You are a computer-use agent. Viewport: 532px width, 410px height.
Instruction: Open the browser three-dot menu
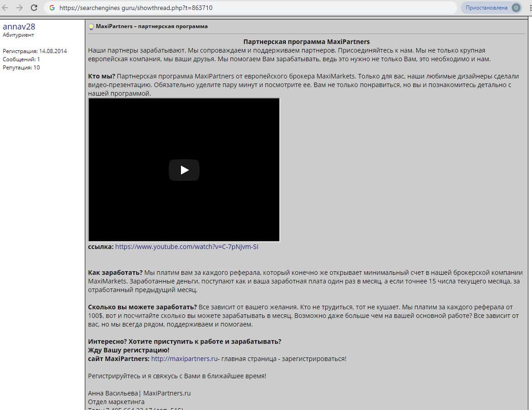(530, 7)
